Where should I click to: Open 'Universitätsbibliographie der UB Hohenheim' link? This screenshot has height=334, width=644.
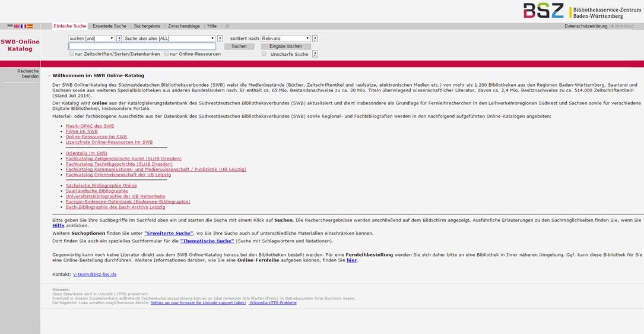(x=115, y=196)
